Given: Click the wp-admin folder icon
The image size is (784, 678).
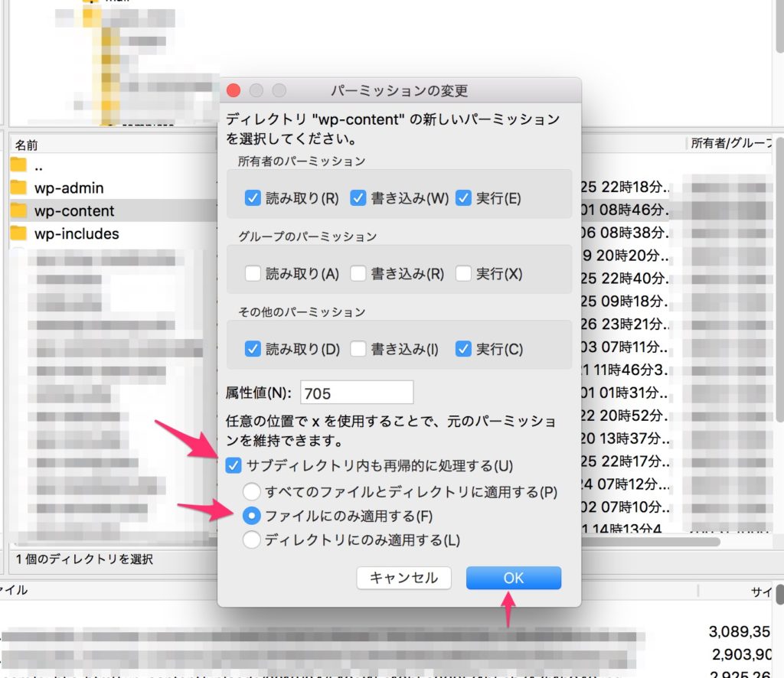Looking at the screenshot, I should (19, 188).
